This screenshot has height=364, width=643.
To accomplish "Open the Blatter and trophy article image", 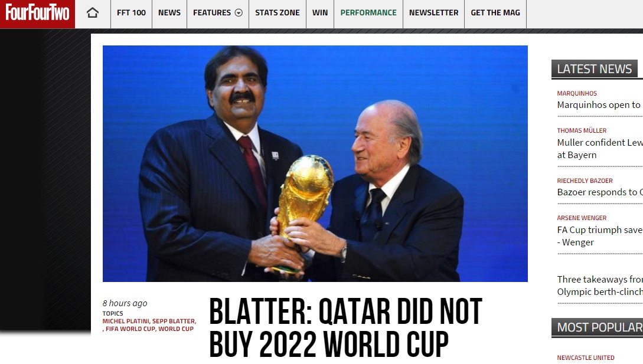I will [x=315, y=163].
